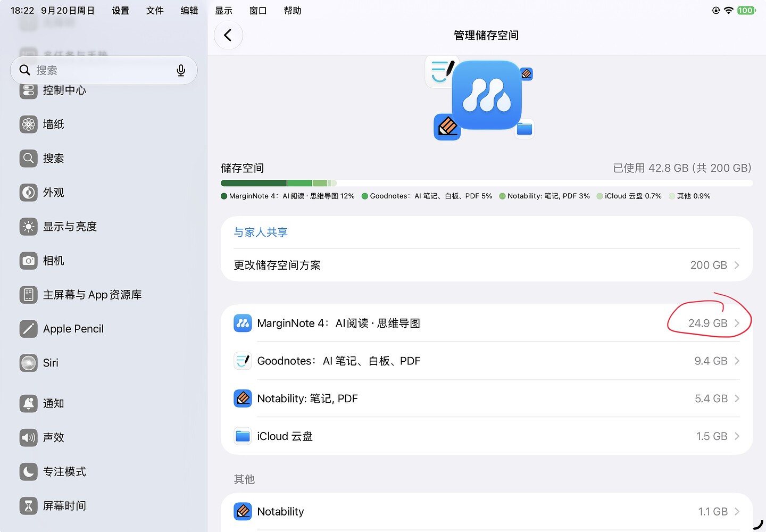This screenshot has width=766, height=532.
Task: Click the battery 100 indicator
Action: click(746, 11)
